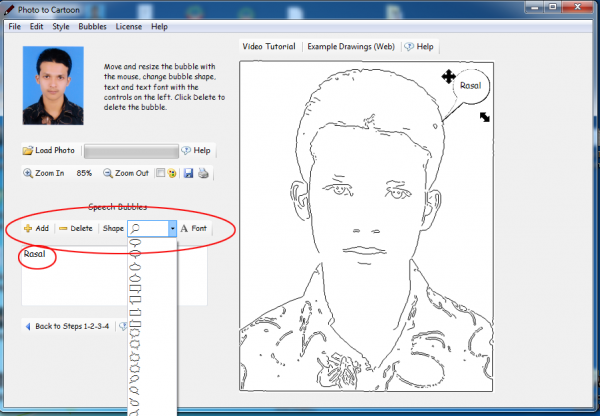Zoom Out of the drawing
Screen dimensions: 600x416
pyautogui.click(x=126, y=173)
